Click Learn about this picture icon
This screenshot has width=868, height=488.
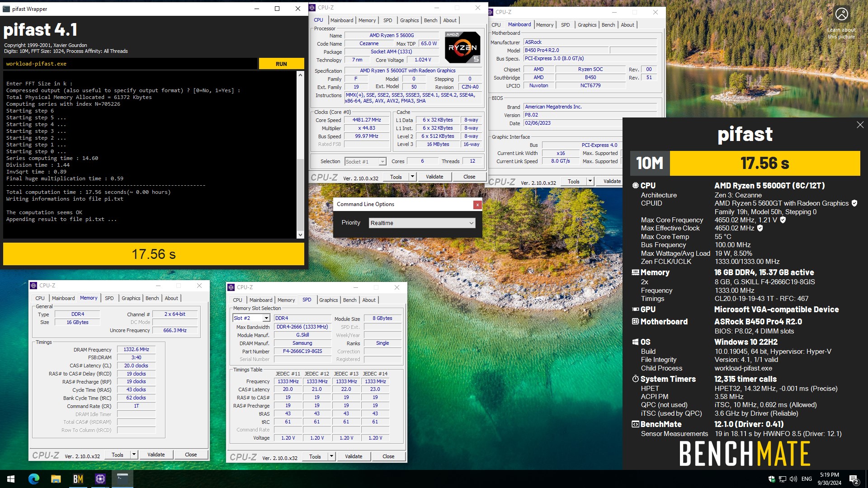click(841, 14)
